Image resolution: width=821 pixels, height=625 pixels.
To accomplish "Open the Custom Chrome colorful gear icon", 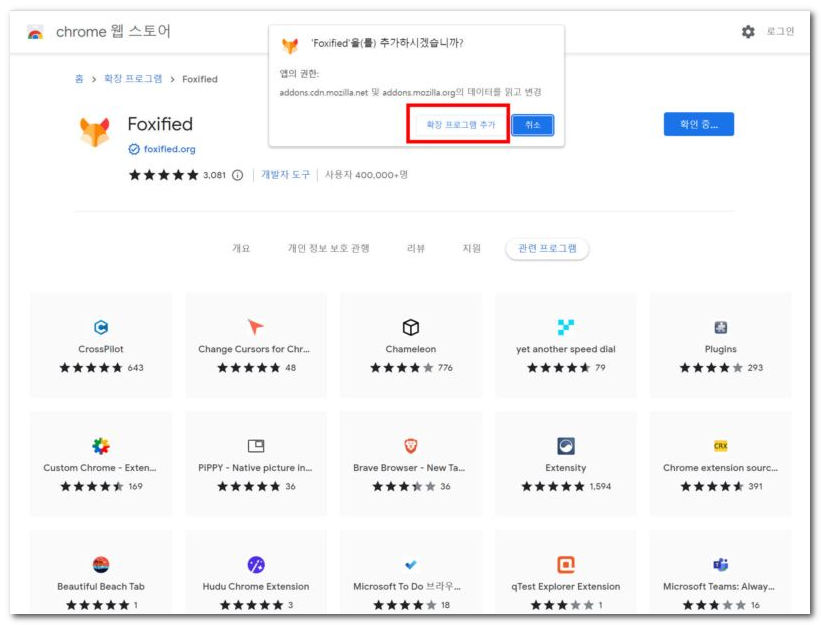I will pyautogui.click(x=101, y=446).
